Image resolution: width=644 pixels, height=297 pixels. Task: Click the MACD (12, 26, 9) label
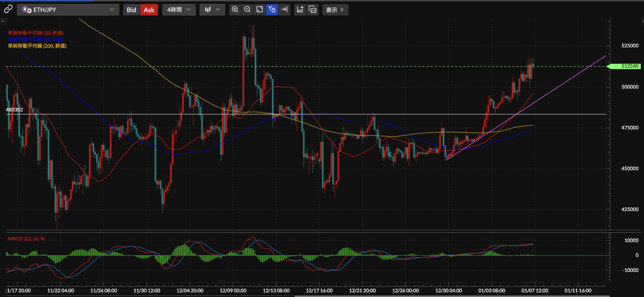[x=26, y=239]
